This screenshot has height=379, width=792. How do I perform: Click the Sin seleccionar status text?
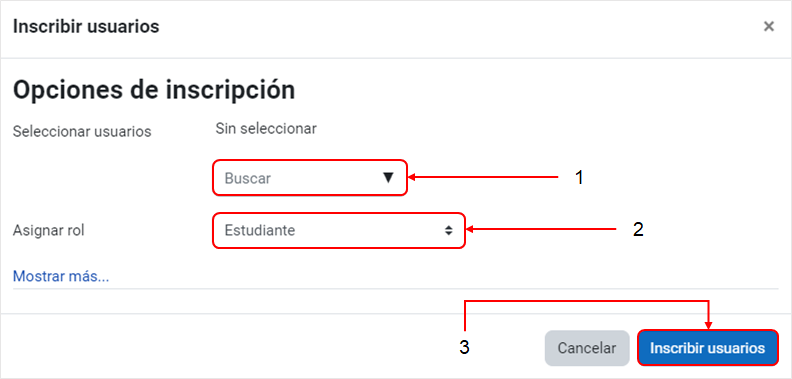(266, 128)
